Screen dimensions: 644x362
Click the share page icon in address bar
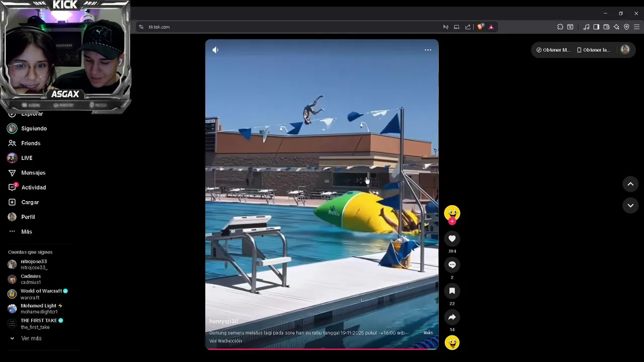point(468,27)
